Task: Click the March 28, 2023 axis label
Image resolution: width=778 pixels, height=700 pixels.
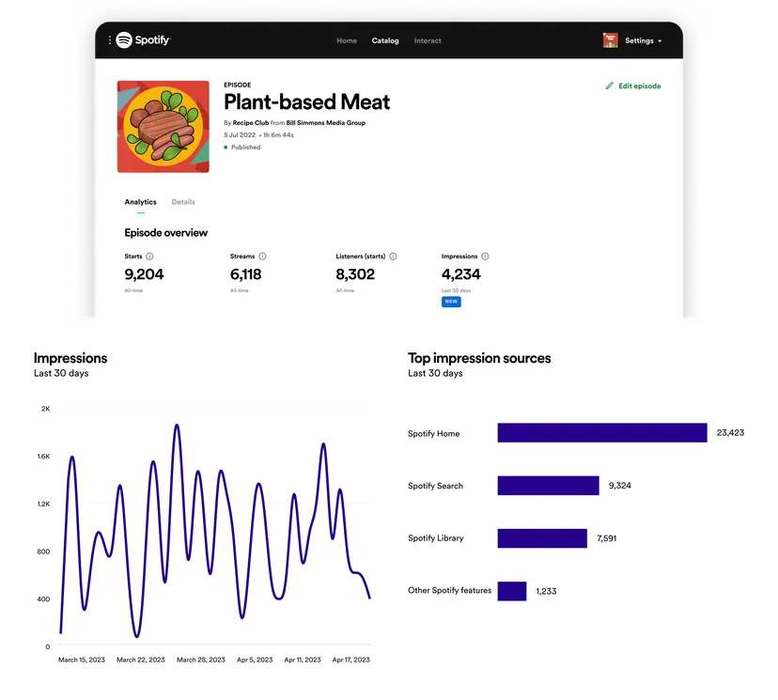Action: click(x=201, y=660)
